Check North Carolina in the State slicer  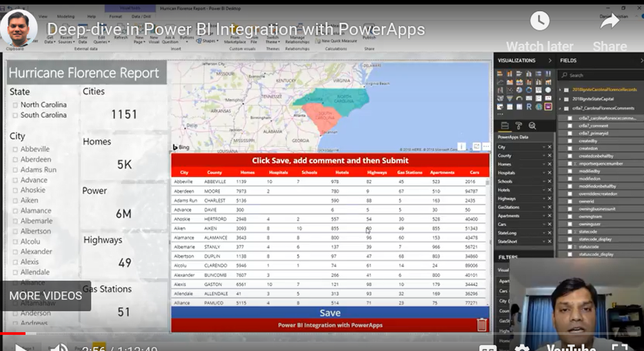15,105
